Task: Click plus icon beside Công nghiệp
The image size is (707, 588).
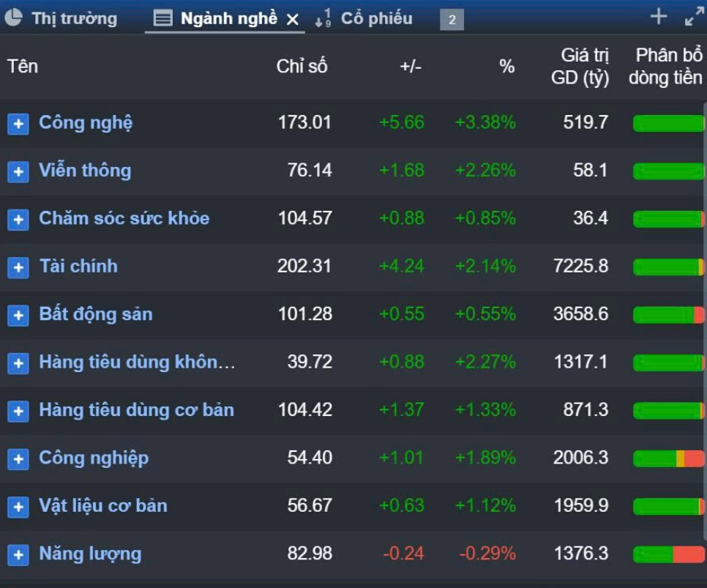Action: (x=18, y=458)
